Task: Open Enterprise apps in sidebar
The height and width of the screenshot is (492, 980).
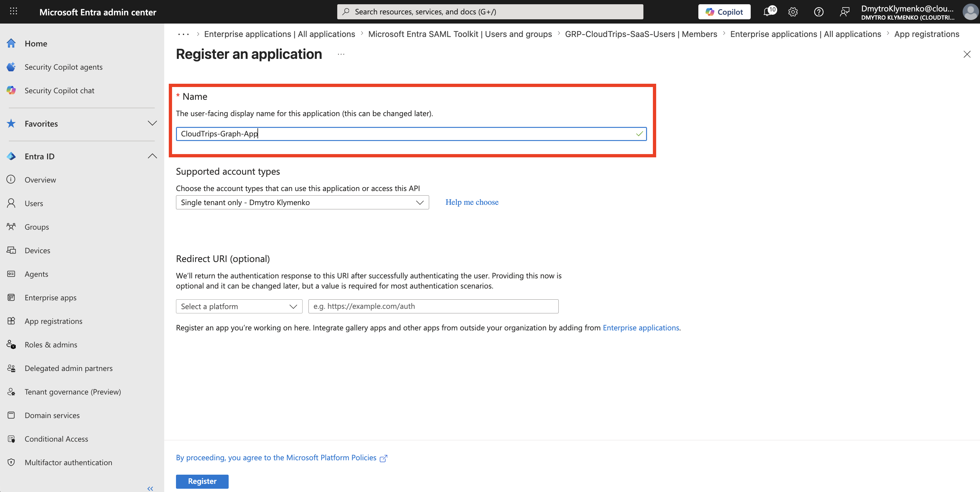Action: point(51,298)
